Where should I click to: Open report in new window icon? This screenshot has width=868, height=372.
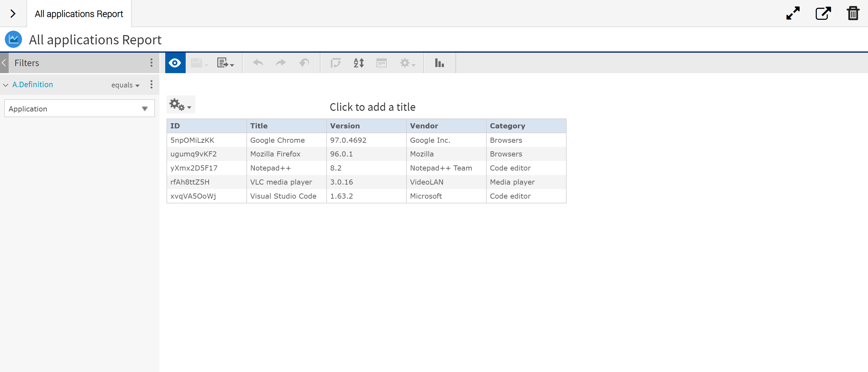click(823, 13)
